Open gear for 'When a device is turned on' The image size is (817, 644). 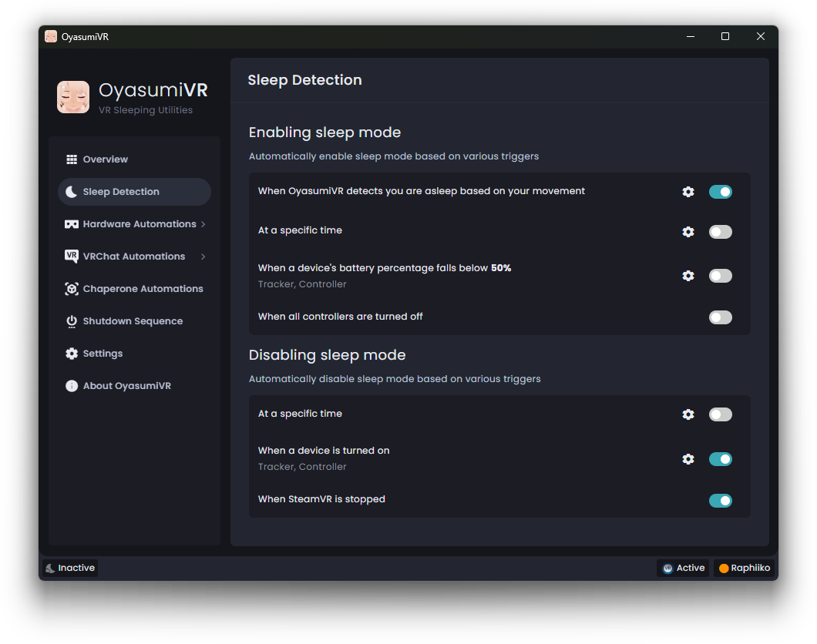688,459
